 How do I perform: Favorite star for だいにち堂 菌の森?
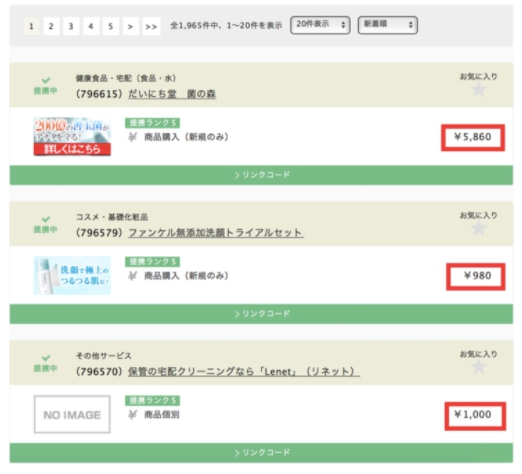[479, 90]
